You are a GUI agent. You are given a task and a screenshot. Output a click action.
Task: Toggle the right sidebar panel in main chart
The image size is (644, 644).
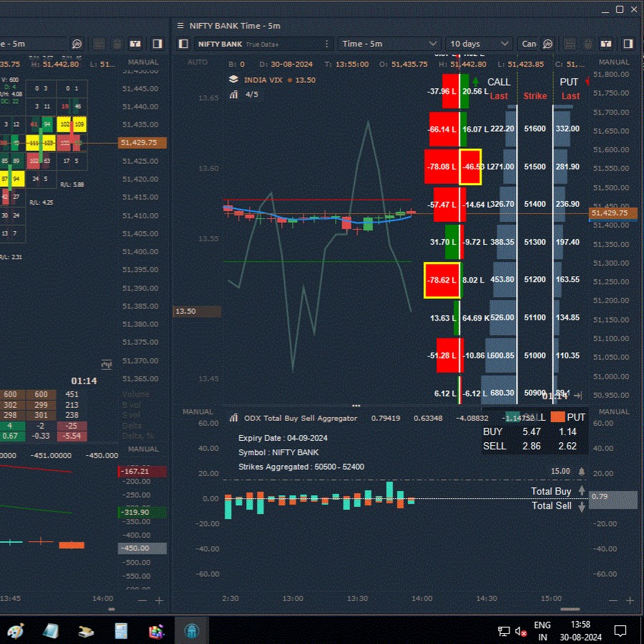click(628, 44)
